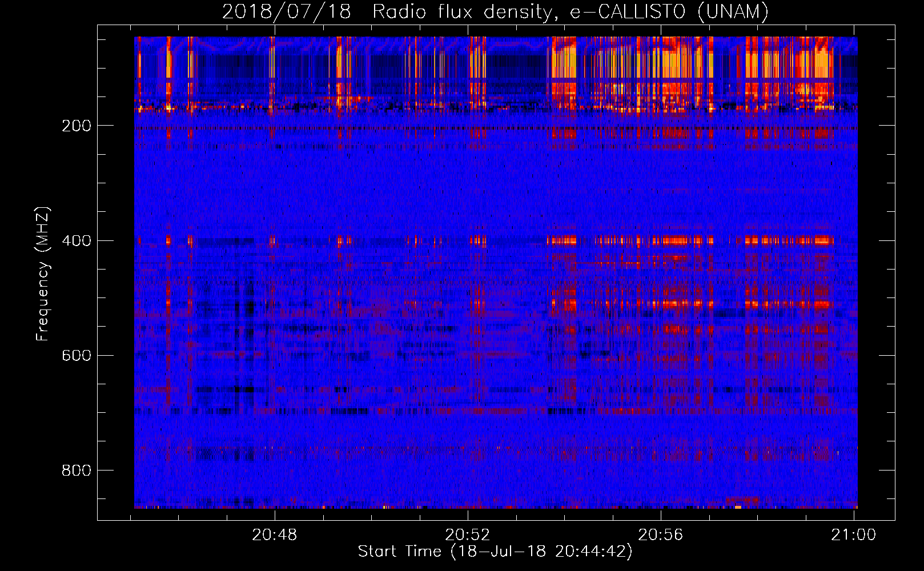Select the "Frequency (MHZ)" y-axis label
Image resolution: width=924 pixels, height=571 pixels.
43,274
